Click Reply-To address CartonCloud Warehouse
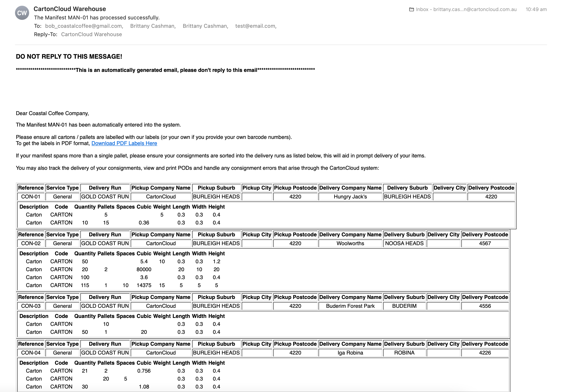Screen dimensions: 562x392 click(x=91, y=34)
